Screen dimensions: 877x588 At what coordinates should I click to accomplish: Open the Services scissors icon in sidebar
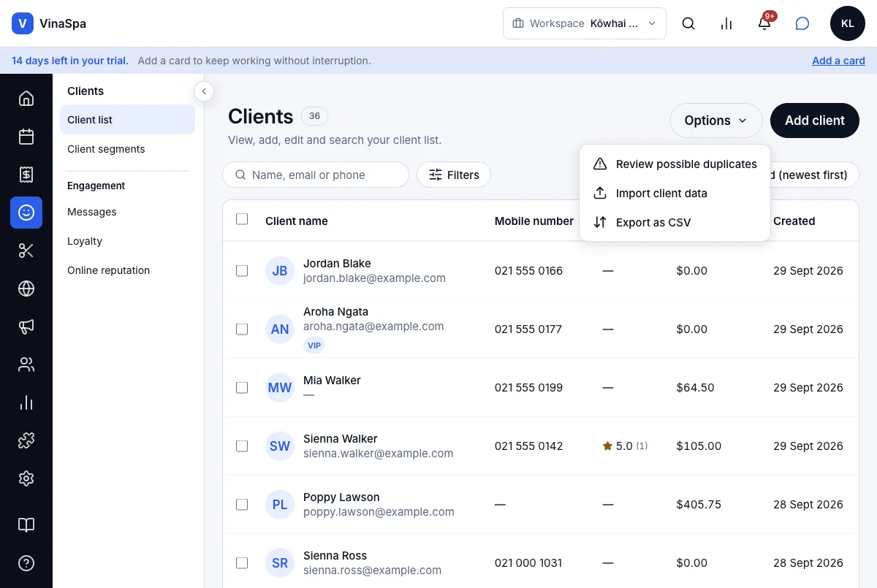[x=26, y=251]
